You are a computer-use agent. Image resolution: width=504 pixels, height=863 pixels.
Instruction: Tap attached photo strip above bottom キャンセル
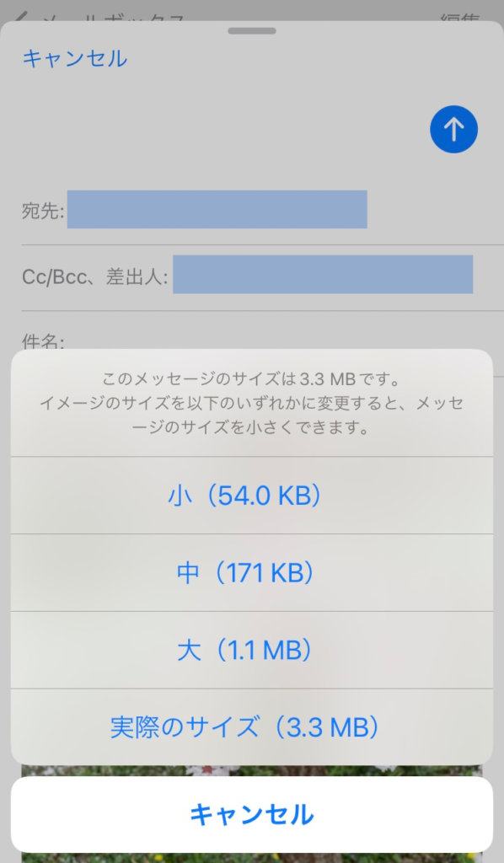click(x=251, y=770)
